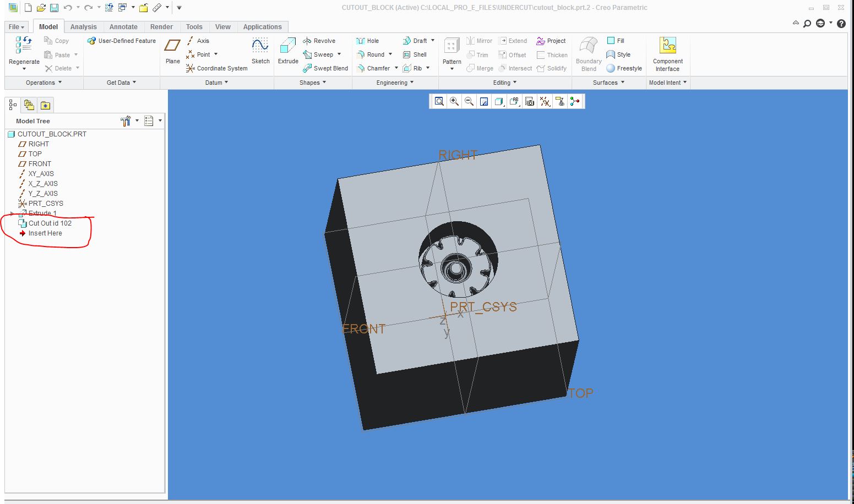Open the saved views camera icon
The image size is (854, 504).
point(529,101)
